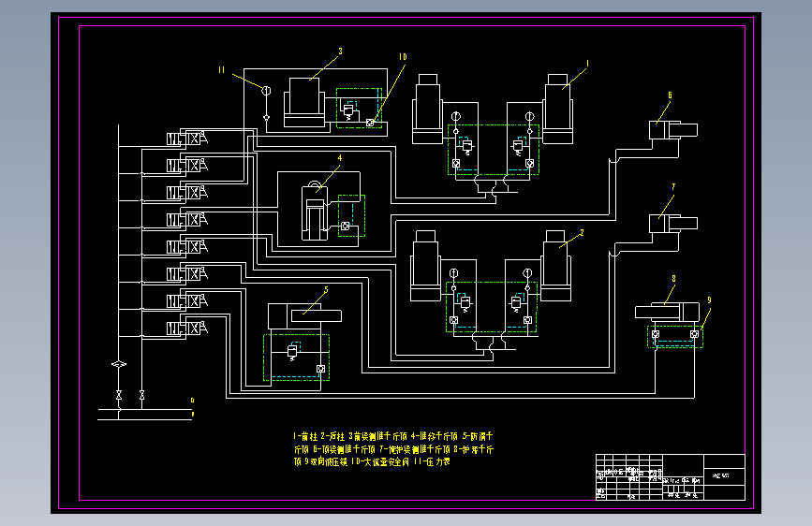This screenshot has width=812, height=526.
Task: Click callout number 6 at upper right
Action: tap(670, 95)
